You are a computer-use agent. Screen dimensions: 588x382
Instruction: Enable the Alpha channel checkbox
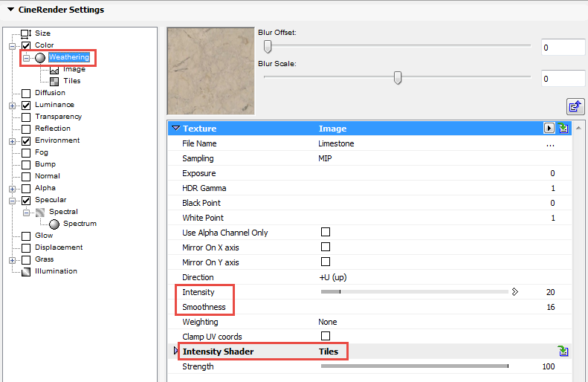tap(26, 189)
